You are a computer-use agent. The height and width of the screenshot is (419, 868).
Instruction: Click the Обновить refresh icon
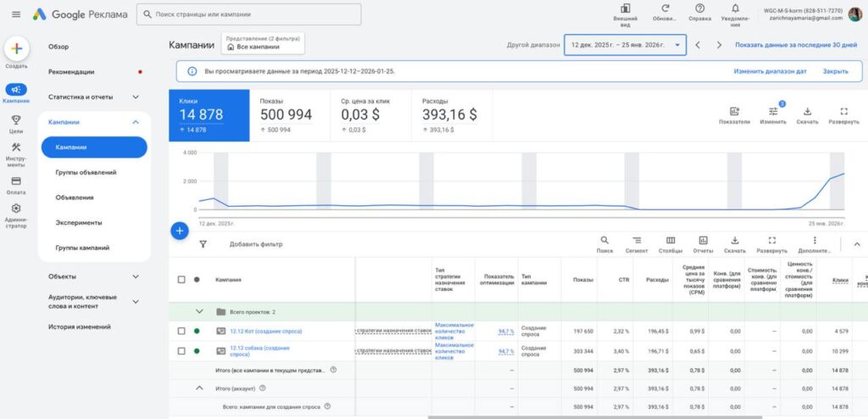[664, 8]
